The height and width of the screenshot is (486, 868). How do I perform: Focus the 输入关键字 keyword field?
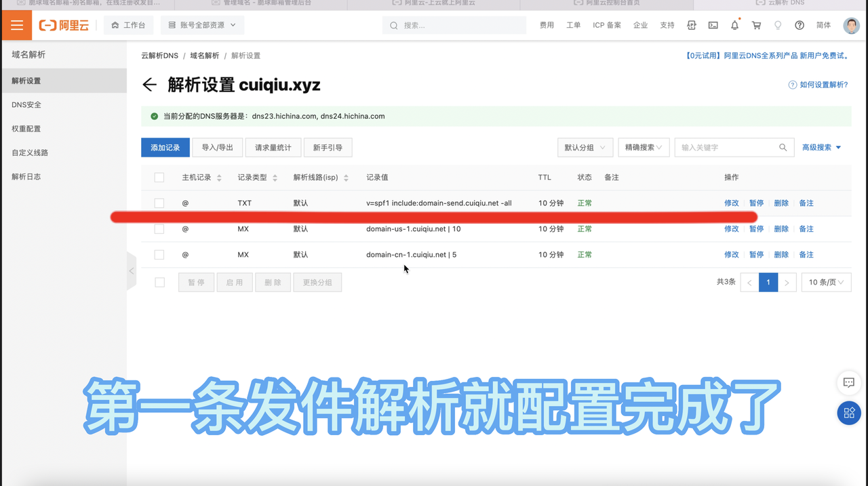pos(734,147)
